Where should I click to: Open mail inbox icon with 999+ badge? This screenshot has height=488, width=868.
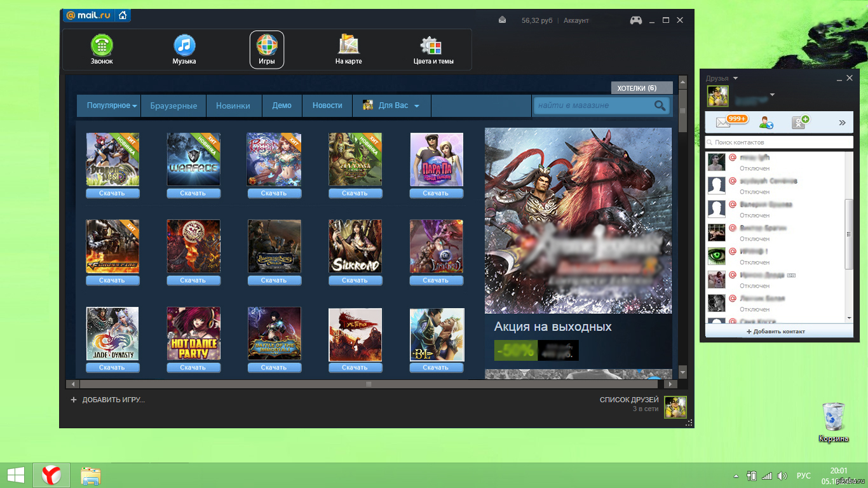point(724,123)
